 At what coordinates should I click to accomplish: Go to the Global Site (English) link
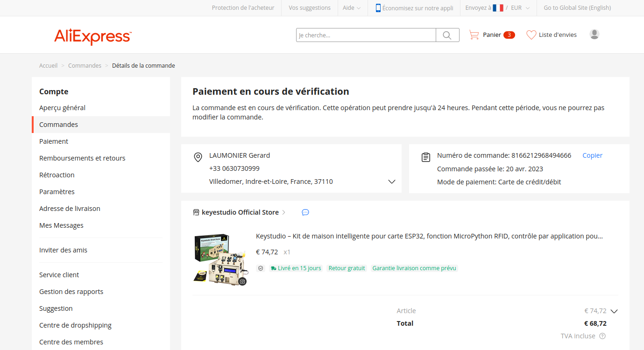[577, 8]
